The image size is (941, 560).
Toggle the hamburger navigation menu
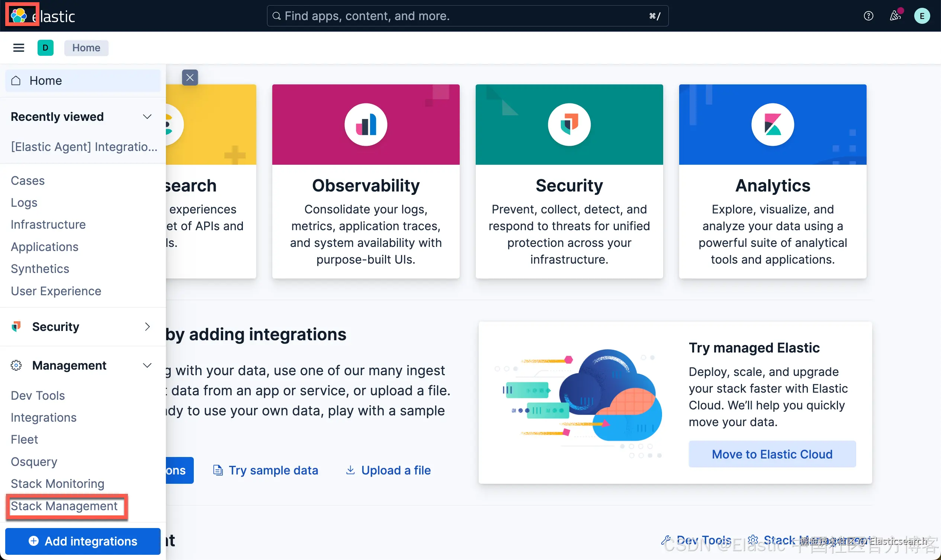click(19, 48)
